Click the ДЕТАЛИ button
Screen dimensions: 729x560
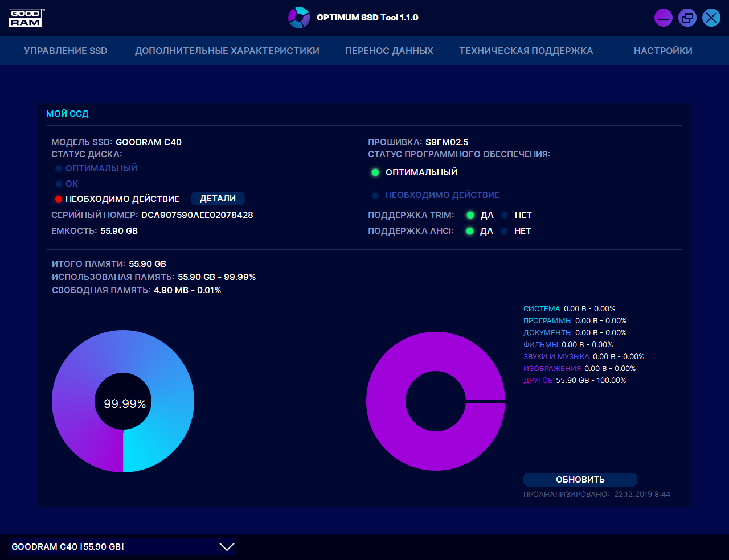[218, 199]
